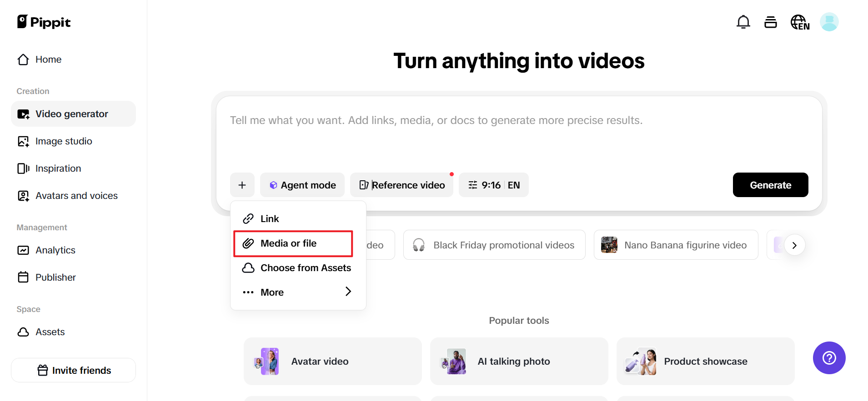868x401 pixels.
Task: Click the Analytics chart icon
Action: point(23,250)
